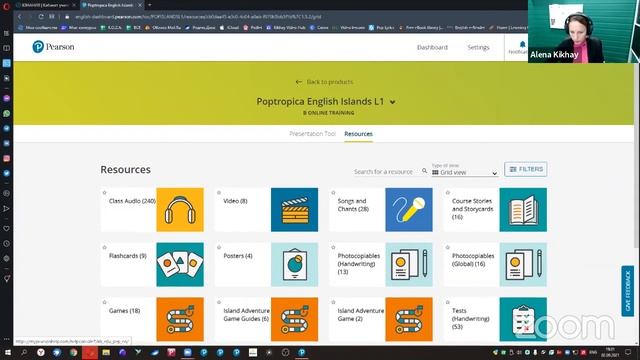Favorite Course Stories and Storycards star
Screen dimensions: 640x360
coord(448,193)
